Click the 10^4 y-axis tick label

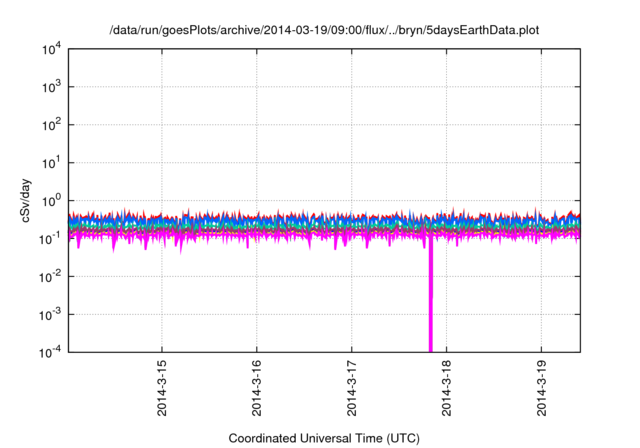(51, 49)
